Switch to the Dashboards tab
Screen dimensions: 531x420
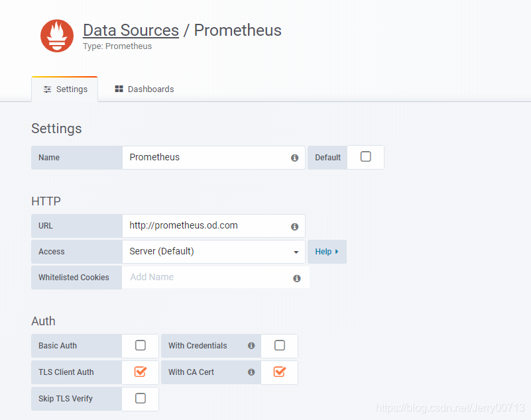[x=144, y=89]
